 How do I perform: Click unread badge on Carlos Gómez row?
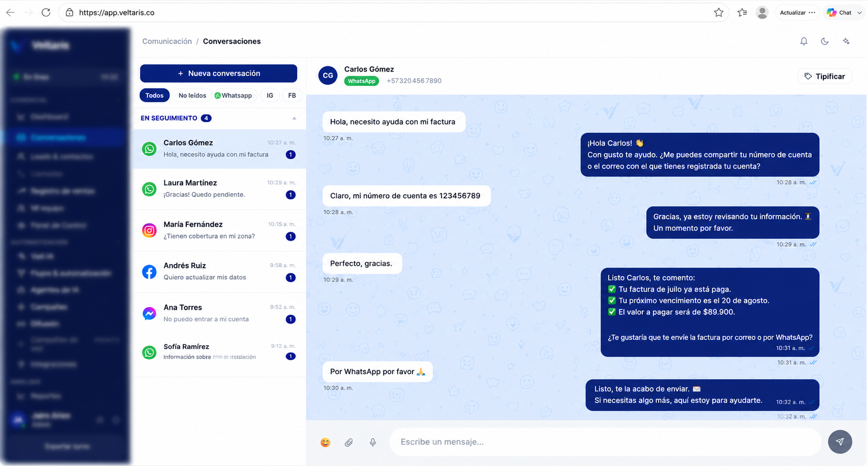coord(291,155)
